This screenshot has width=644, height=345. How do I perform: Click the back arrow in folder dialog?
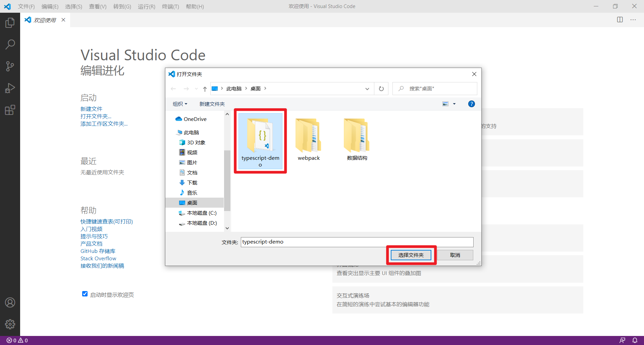[x=173, y=89]
